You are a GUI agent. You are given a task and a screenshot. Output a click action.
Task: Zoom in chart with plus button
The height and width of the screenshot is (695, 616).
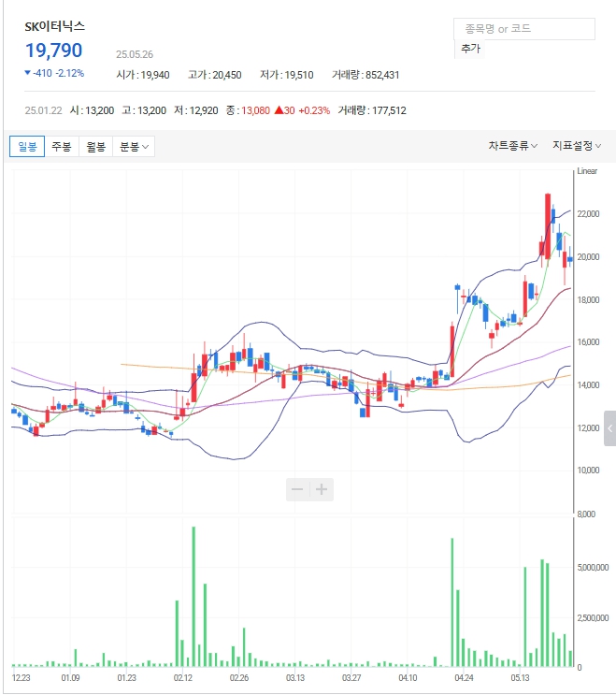click(322, 489)
